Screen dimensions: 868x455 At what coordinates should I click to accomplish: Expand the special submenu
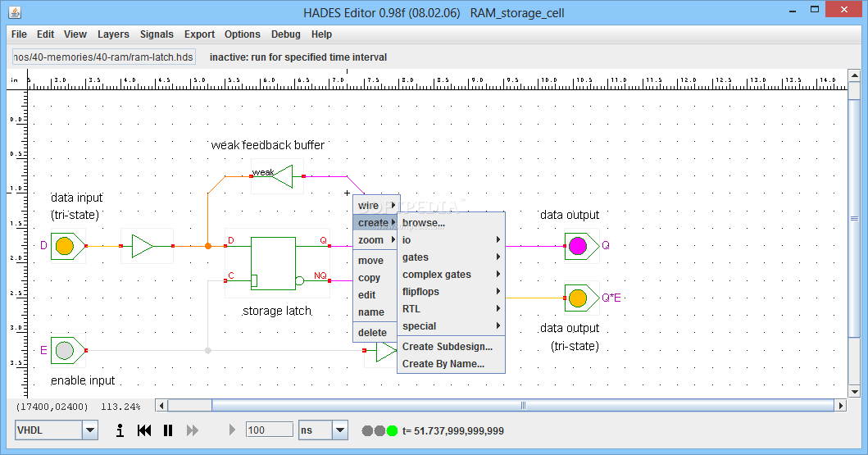click(451, 325)
